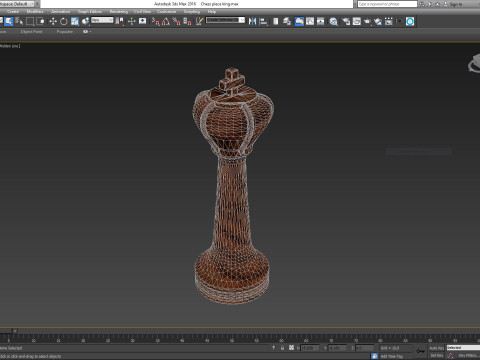The height and width of the screenshot is (360, 480).
Task: Toggle Percent Snap button
Action: (177, 21)
